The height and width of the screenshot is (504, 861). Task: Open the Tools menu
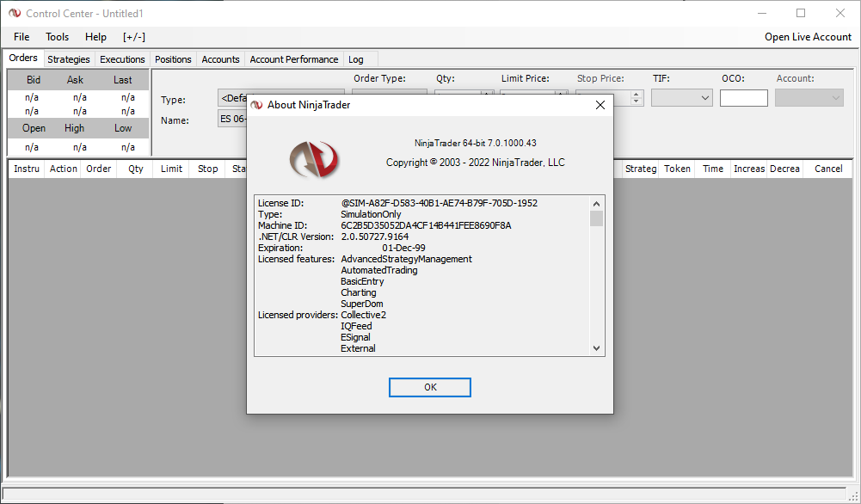[57, 37]
